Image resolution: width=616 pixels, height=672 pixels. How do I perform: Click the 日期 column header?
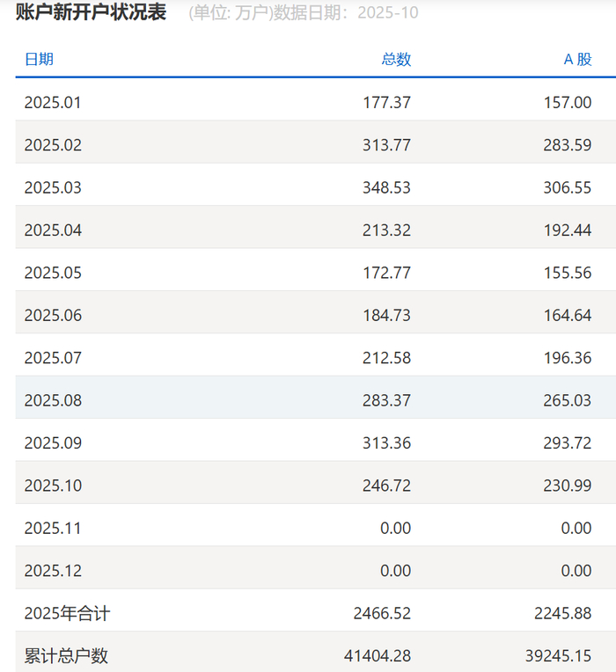pyautogui.click(x=39, y=60)
